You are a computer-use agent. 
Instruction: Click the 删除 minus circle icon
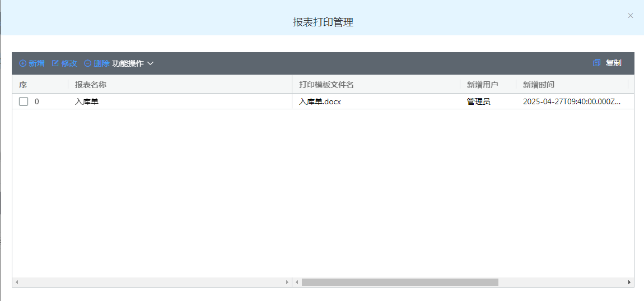(87, 63)
